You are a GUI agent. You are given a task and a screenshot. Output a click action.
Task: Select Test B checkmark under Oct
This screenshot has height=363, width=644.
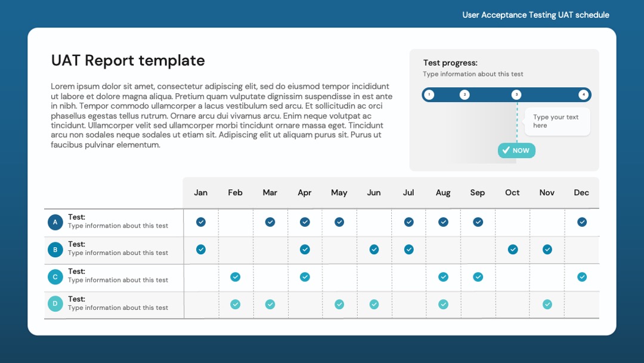513,250
